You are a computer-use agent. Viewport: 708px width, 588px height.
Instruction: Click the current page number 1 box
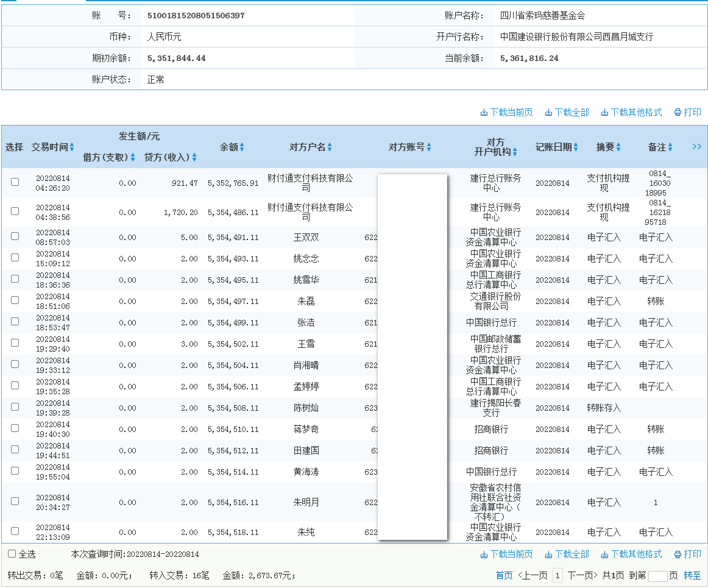[x=558, y=575]
